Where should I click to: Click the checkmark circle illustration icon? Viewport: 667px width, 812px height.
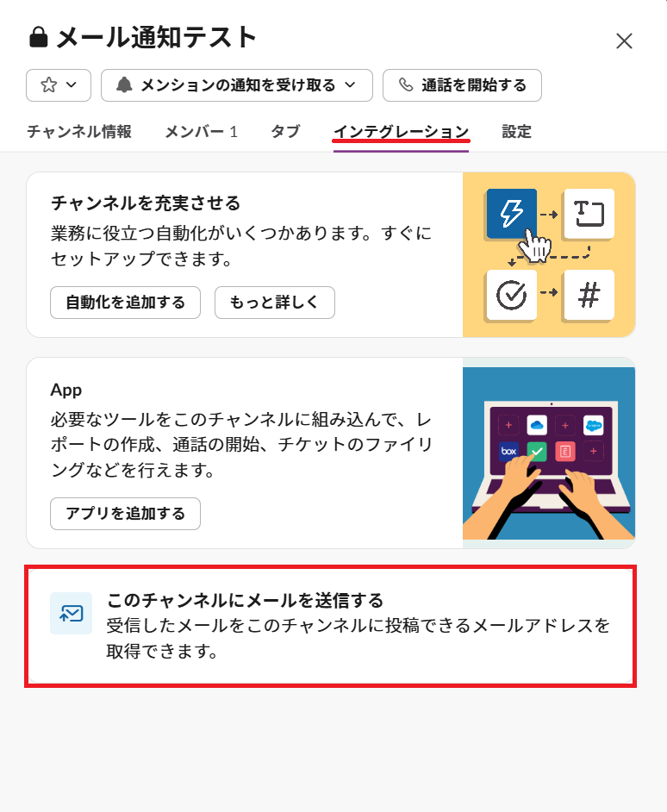pyautogui.click(x=512, y=295)
